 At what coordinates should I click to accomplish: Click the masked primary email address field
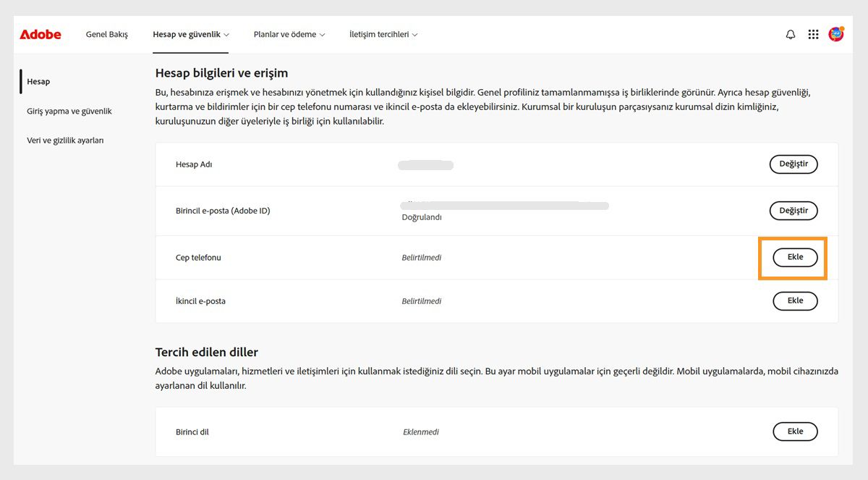(x=504, y=205)
